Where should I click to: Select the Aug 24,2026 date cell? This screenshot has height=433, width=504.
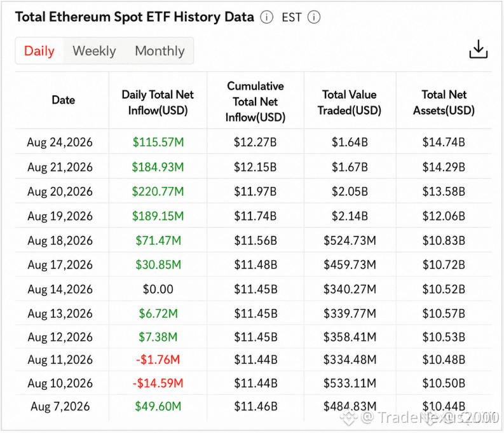pos(60,142)
